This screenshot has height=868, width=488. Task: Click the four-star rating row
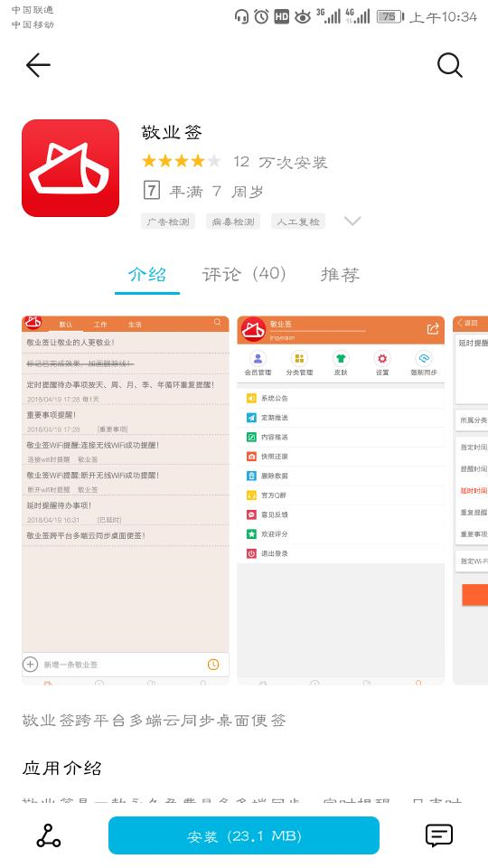point(182,162)
